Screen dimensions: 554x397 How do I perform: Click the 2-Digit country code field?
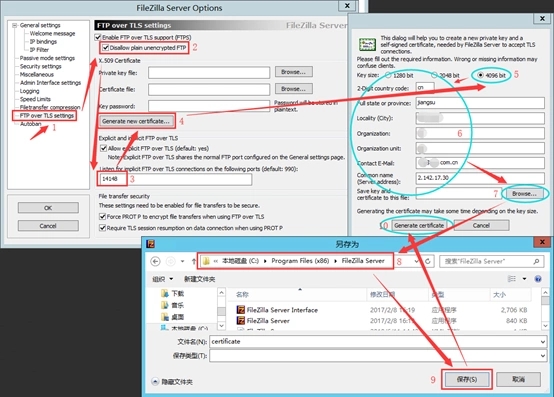(x=425, y=87)
